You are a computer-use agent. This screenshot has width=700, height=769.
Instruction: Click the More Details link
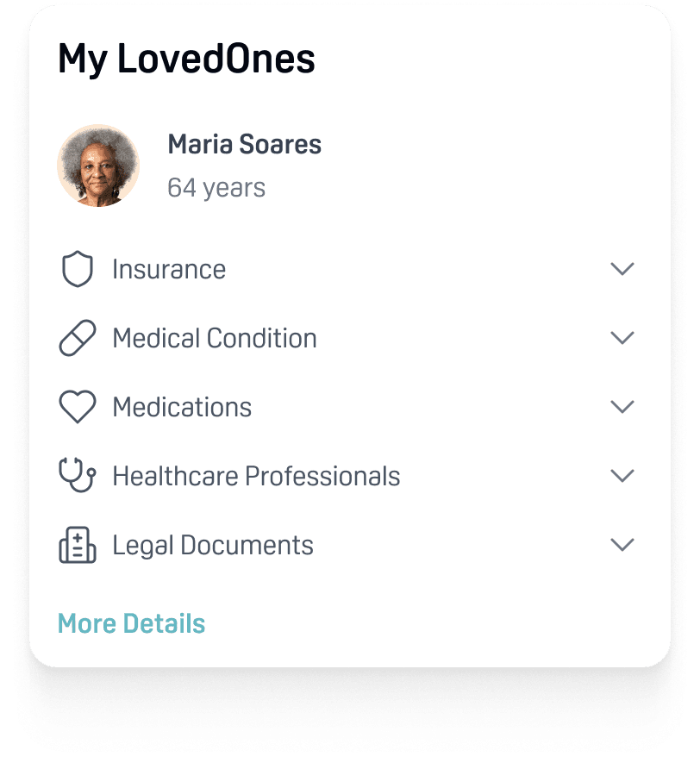(131, 623)
